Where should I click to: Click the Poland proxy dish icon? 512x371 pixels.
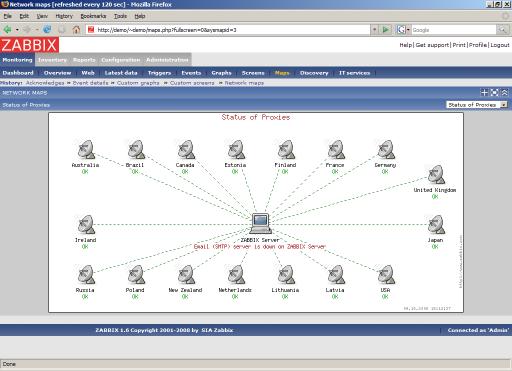click(x=136, y=275)
